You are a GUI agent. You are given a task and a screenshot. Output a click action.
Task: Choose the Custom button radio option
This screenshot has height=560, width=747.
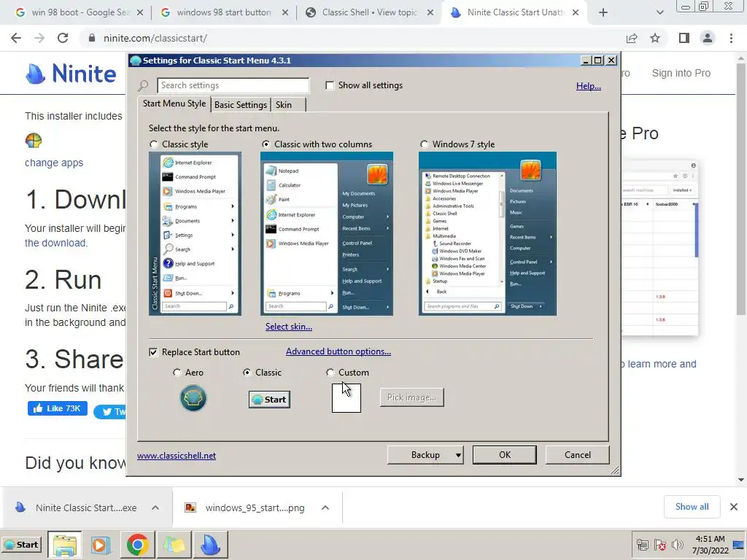point(330,373)
